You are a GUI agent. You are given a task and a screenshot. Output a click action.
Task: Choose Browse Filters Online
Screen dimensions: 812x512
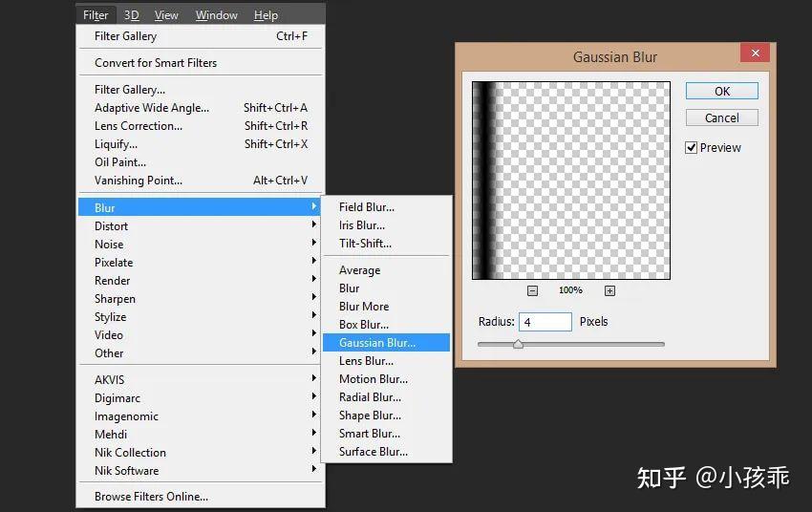[x=201, y=496]
